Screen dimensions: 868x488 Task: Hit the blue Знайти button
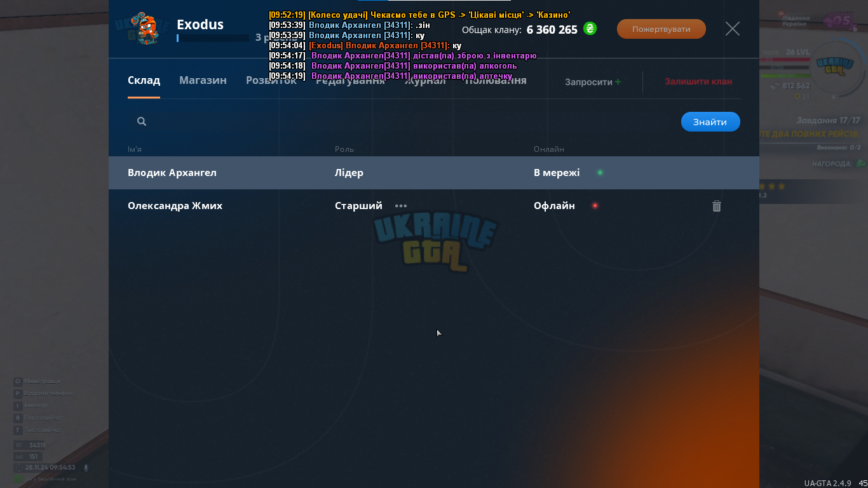point(710,122)
